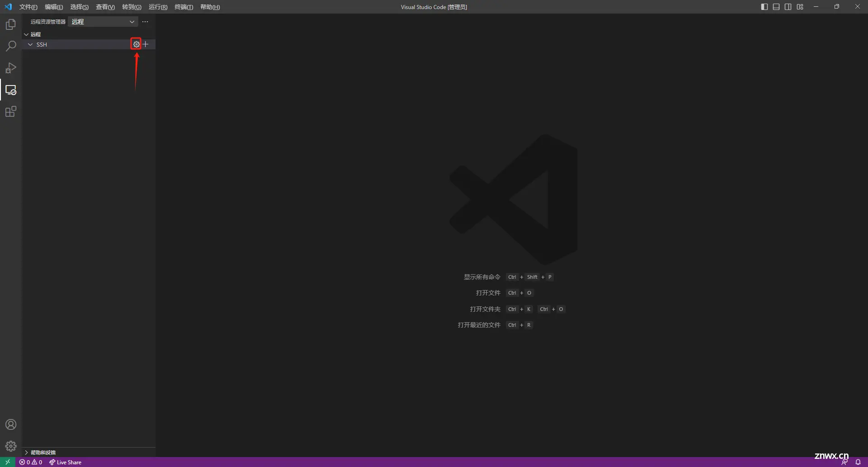Click the green remote window indicator
868x467 pixels.
8,462
